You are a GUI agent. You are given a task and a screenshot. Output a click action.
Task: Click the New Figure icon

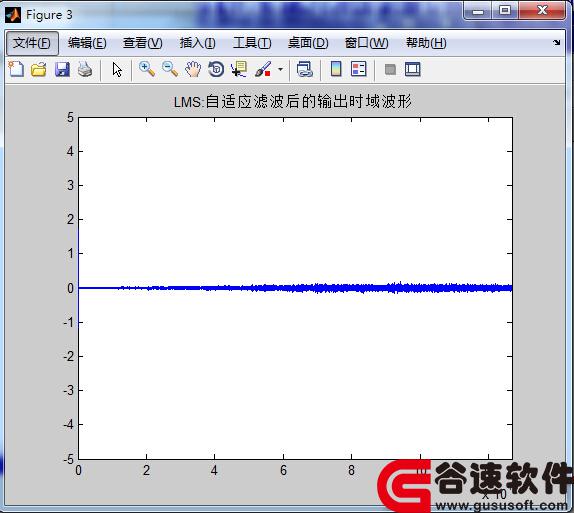(x=16, y=69)
